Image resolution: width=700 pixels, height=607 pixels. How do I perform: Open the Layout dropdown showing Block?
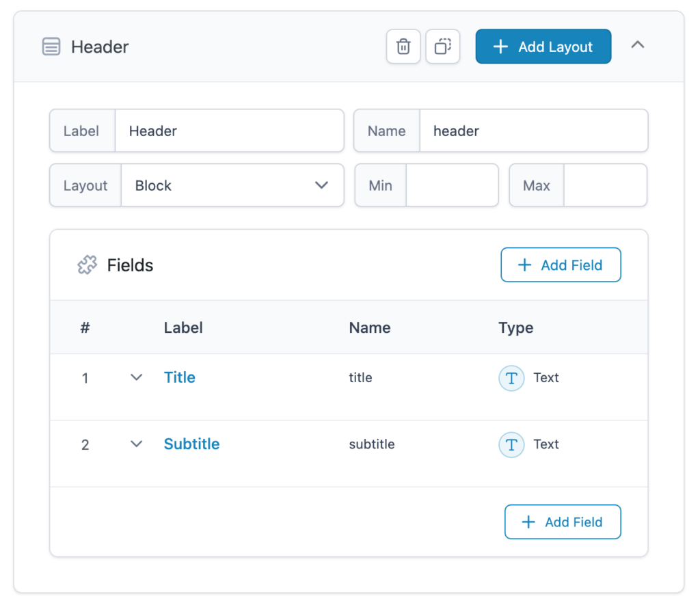(x=232, y=185)
